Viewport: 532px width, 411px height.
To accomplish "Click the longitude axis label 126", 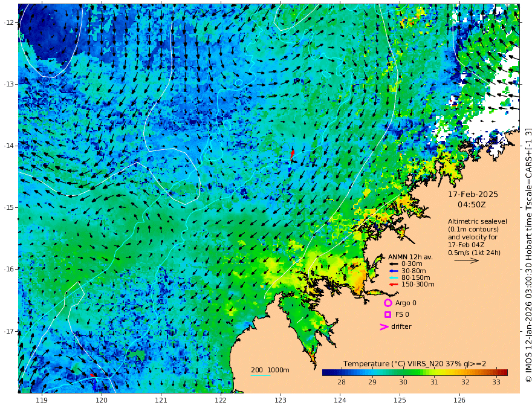I will tap(459, 400).
